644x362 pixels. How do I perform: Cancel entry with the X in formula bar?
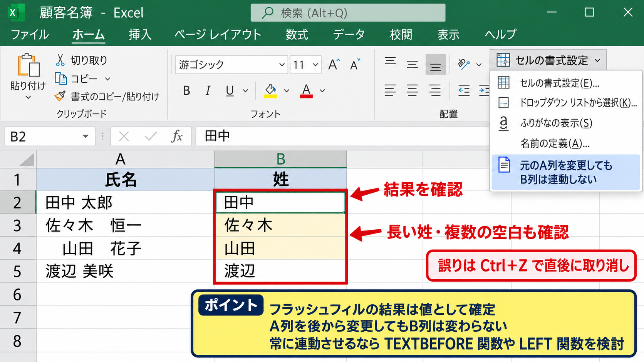point(124,136)
